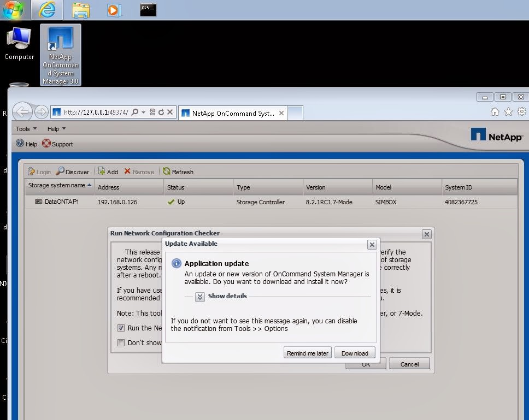Select the Computer desktop icon

point(19,44)
